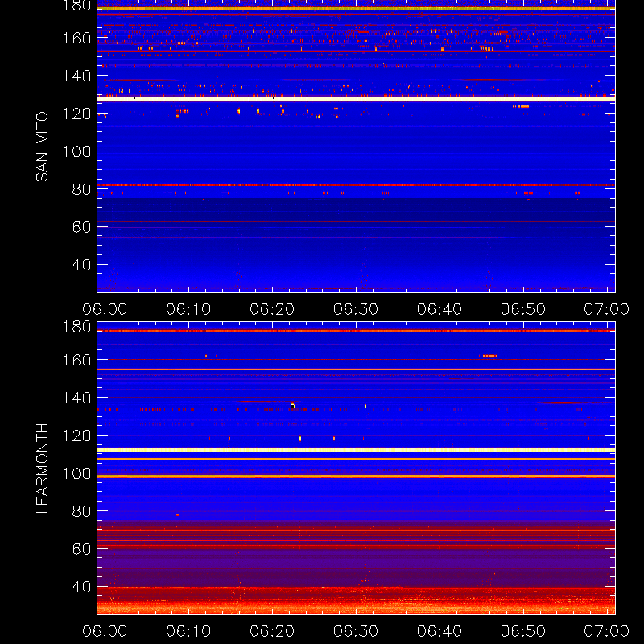Pick the 100 tick label on Learmonth axis
The height and width of the screenshot is (644, 644).
[76, 473]
